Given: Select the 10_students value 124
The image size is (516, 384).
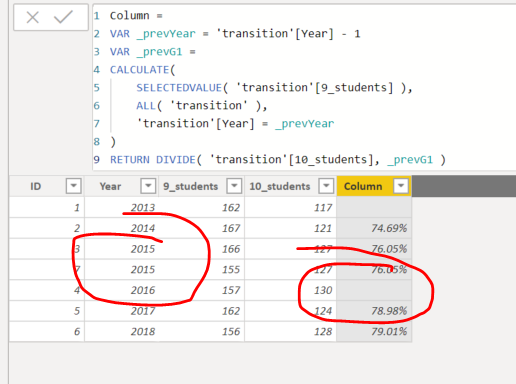Looking at the screenshot, I should click(290, 311).
